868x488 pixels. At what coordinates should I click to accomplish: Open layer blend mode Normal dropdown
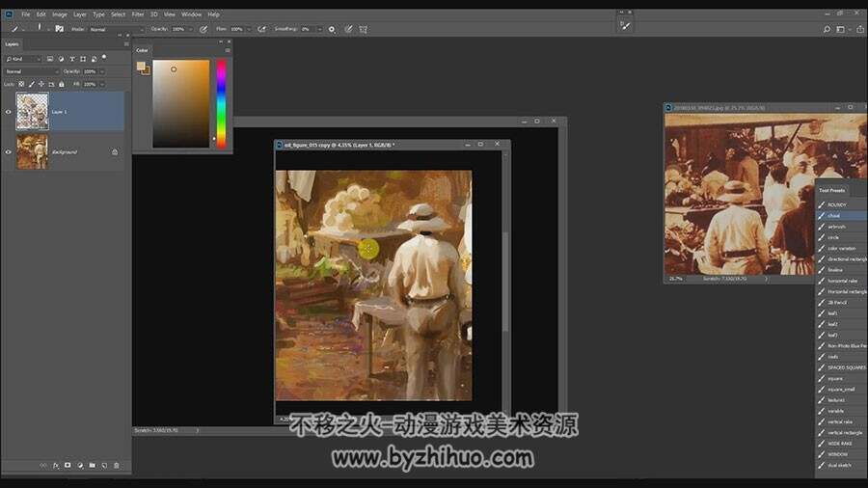(x=32, y=71)
